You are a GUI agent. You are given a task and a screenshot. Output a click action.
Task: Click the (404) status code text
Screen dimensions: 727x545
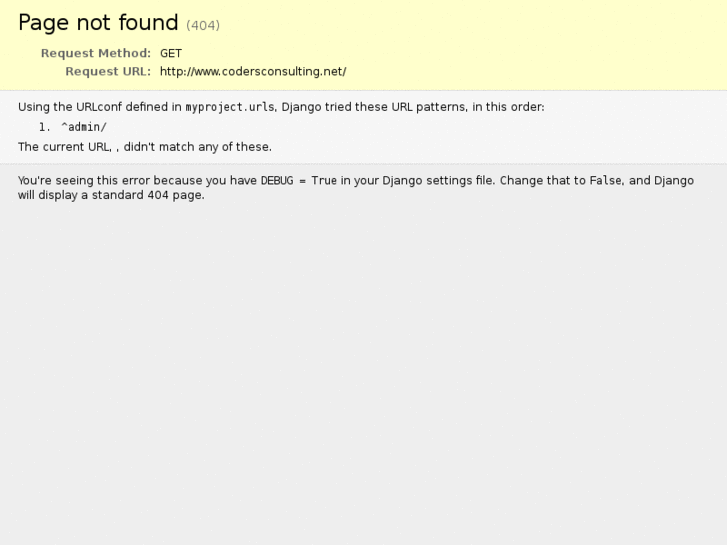click(x=203, y=25)
